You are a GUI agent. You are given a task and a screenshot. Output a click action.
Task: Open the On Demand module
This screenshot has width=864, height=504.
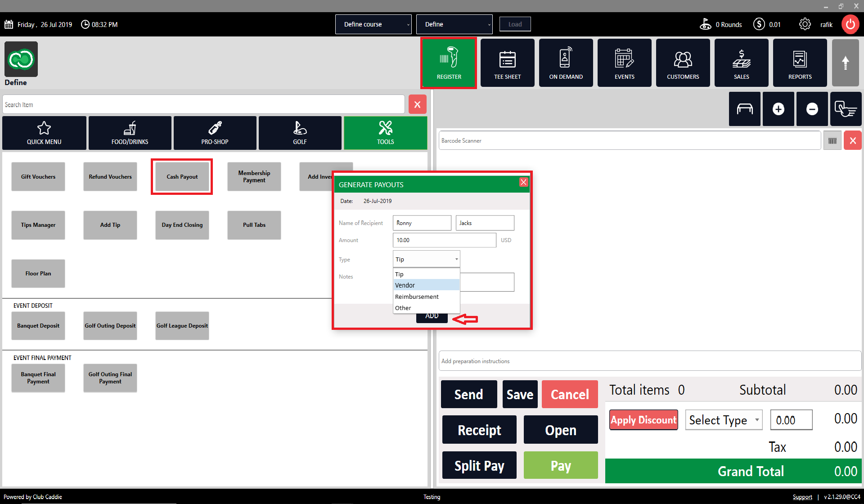click(566, 63)
